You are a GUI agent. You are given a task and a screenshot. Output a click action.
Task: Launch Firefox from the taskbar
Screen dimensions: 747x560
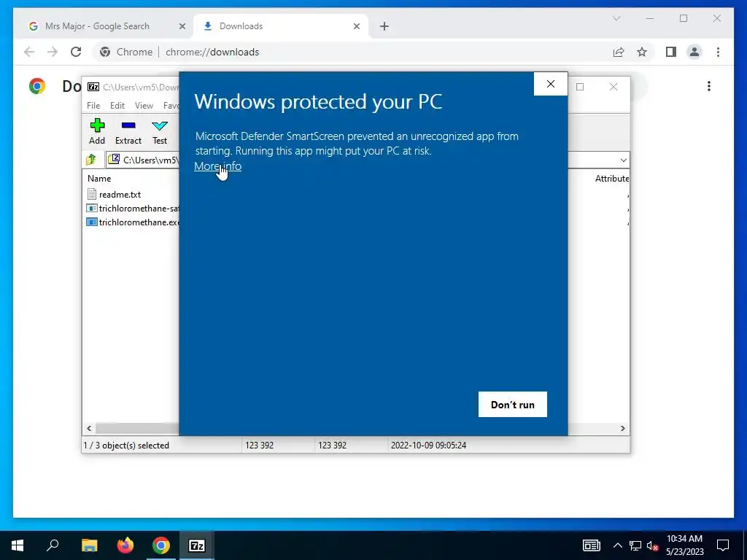125,545
